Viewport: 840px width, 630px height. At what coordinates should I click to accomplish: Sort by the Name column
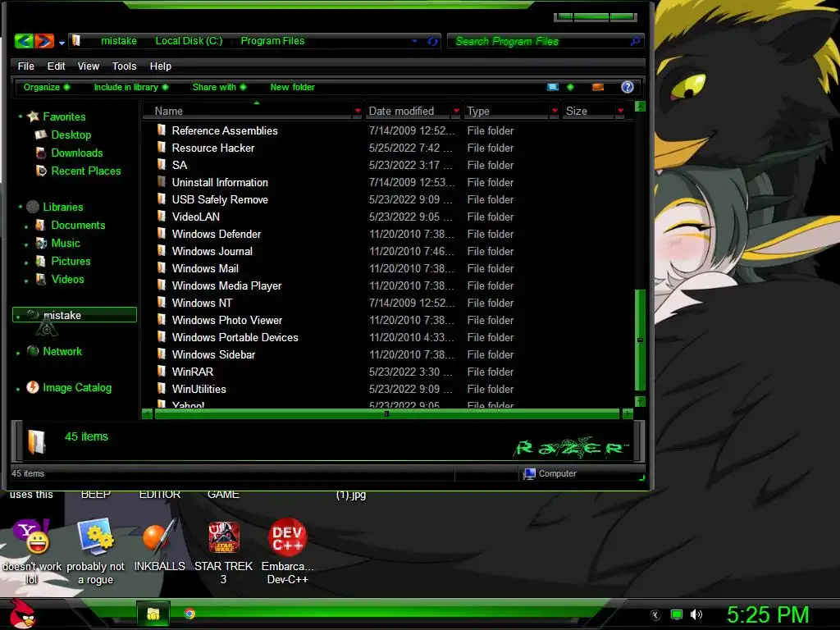point(169,111)
